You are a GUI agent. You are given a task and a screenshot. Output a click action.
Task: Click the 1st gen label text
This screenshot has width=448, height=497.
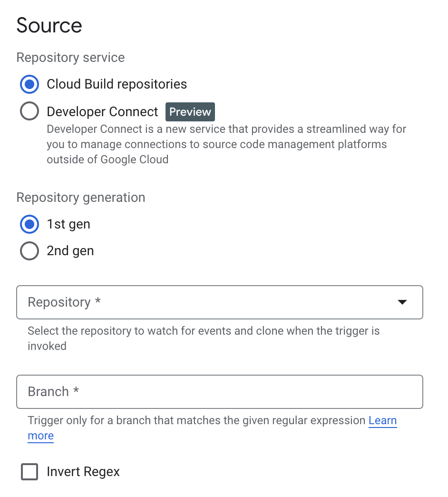click(68, 224)
